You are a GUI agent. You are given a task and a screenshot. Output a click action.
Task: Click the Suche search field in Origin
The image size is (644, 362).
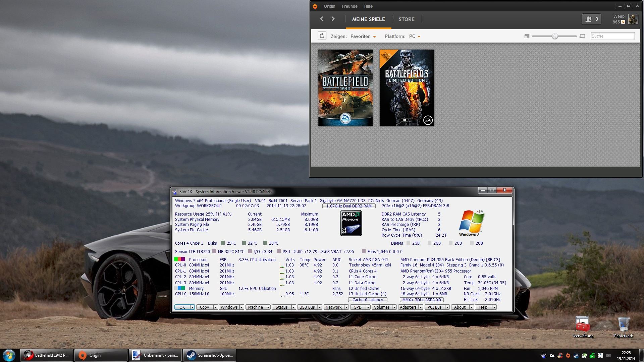click(x=612, y=36)
